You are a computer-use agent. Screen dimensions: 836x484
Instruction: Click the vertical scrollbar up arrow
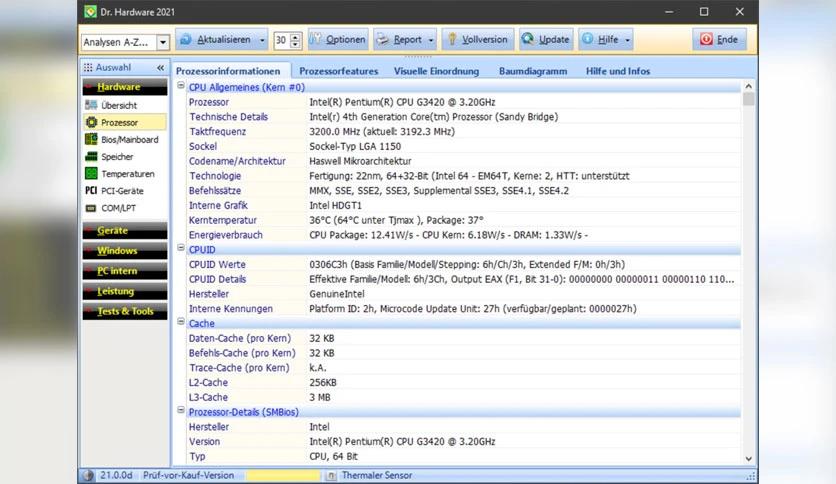(x=749, y=86)
